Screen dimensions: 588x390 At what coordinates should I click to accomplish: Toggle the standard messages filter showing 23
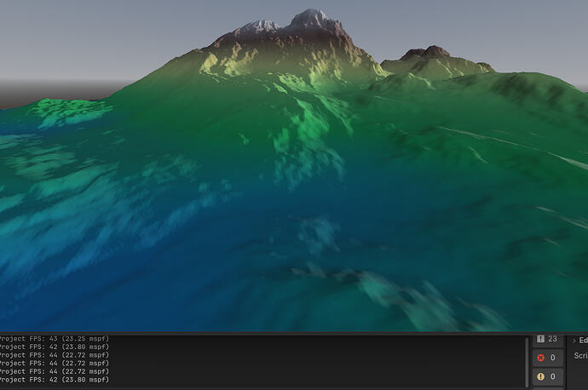[547, 340]
